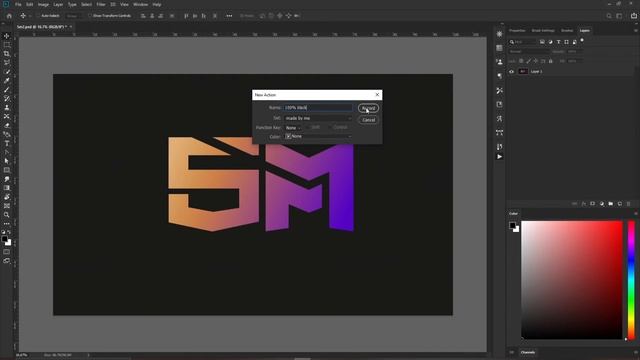Click the status bar zoom percentage field
This screenshot has height=360, width=640.
pos(21,355)
